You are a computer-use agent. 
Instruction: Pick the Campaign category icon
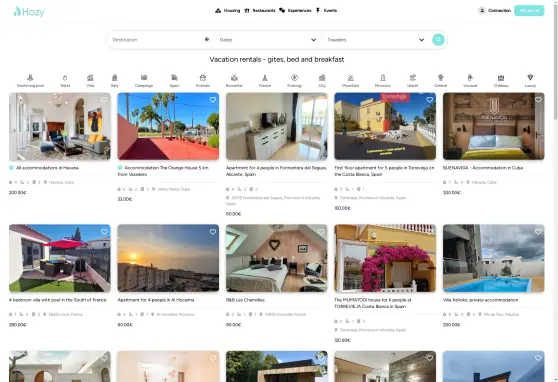click(x=144, y=78)
